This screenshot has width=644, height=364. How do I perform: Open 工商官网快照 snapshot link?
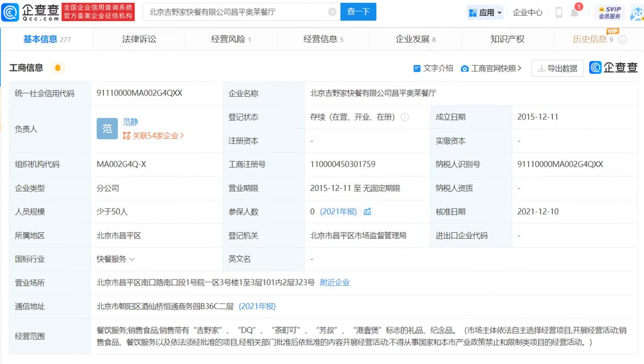[x=492, y=68]
